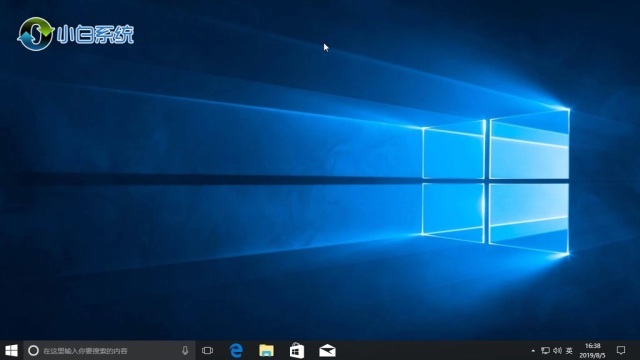640x360 pixels.
Task: Launch the Microsoft Store app
Action: tap(297, 350)
